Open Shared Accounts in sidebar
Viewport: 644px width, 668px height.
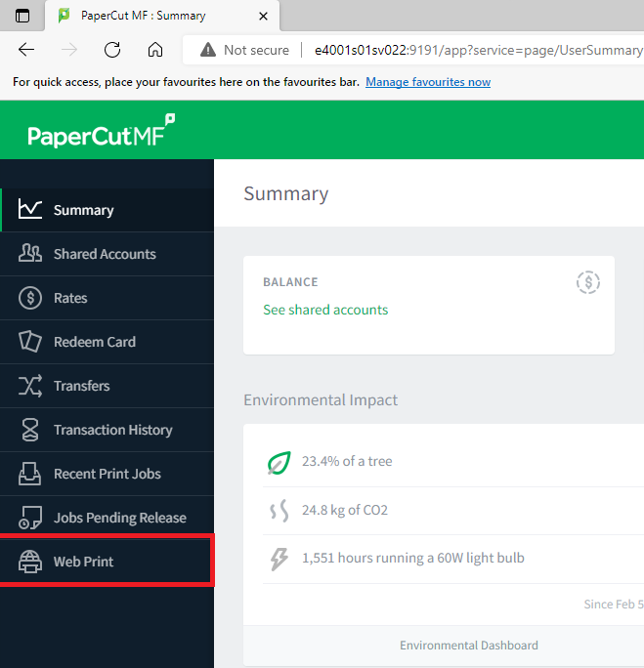click(x=107, y=254)
